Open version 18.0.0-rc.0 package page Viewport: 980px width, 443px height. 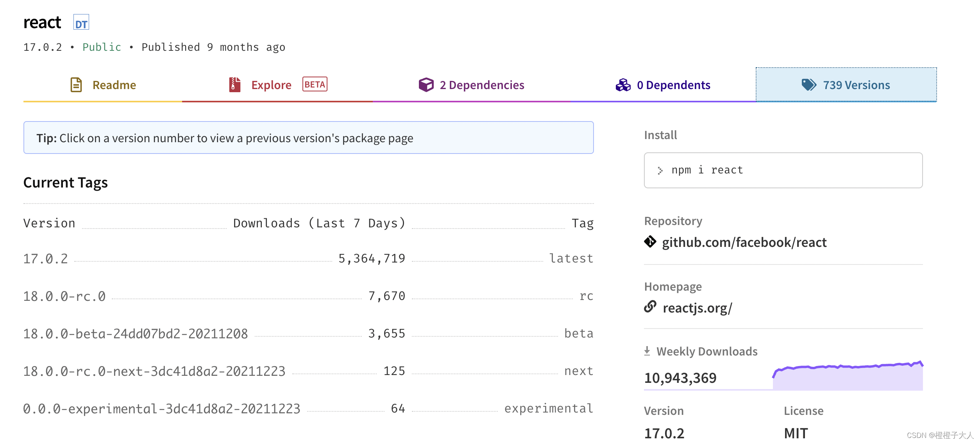(64, 296)
